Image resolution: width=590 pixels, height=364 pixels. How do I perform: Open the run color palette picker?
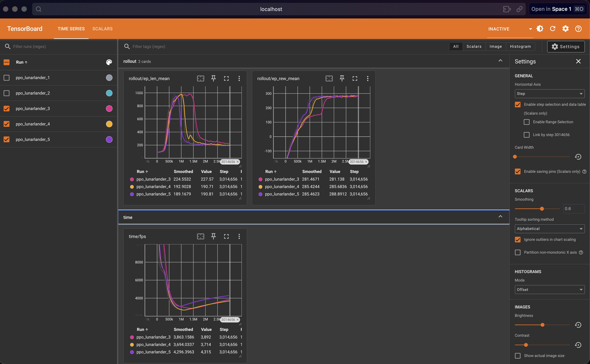click(x=109, y=62)
